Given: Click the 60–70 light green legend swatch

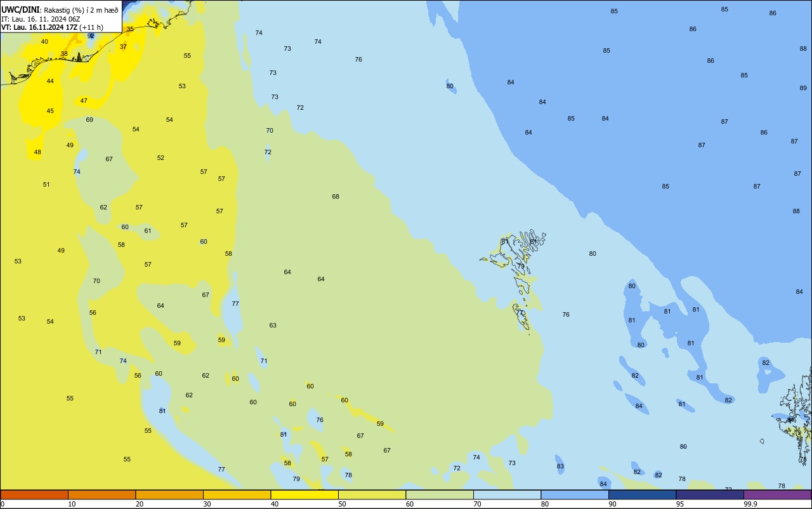Looking at the screenshot, I should (x=440, y=494).
